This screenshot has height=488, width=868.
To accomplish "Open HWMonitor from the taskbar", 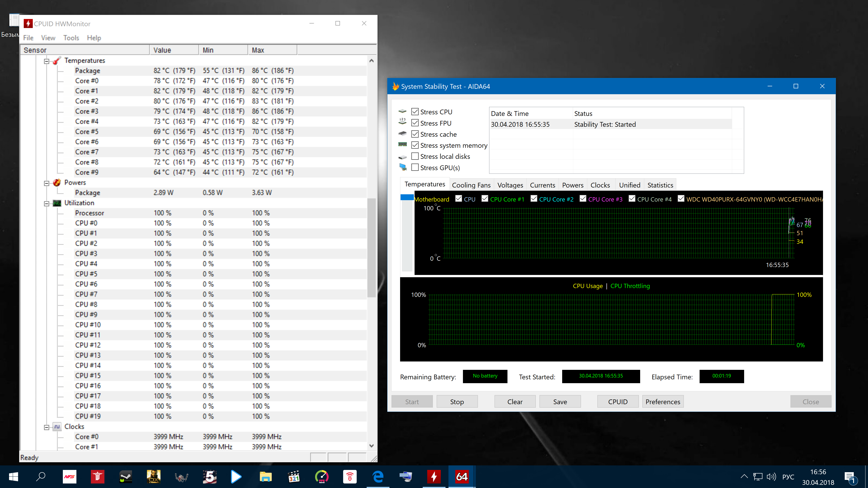I will click(x=434, y=476).
